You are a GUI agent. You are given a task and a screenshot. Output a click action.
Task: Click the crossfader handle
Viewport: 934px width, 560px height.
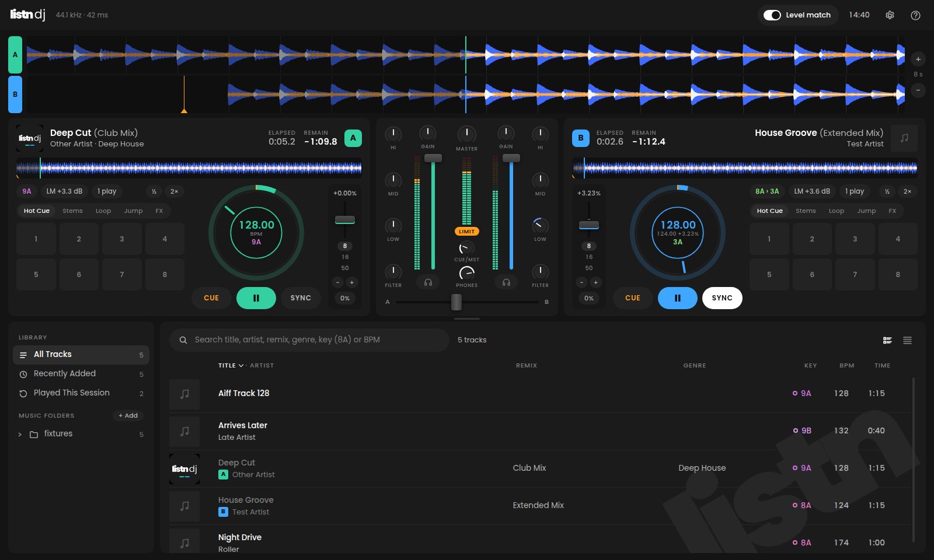click(456, 302)
